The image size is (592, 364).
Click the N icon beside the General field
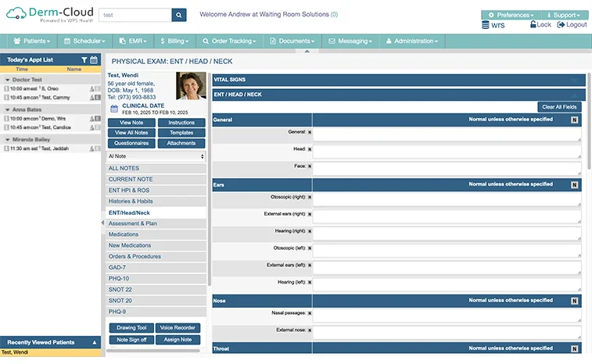point(310,132)
